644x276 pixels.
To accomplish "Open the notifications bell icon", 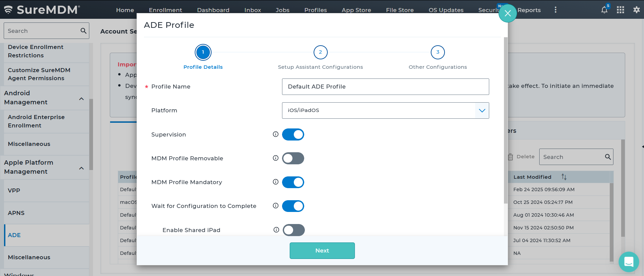I will click(x=604, y=10).
